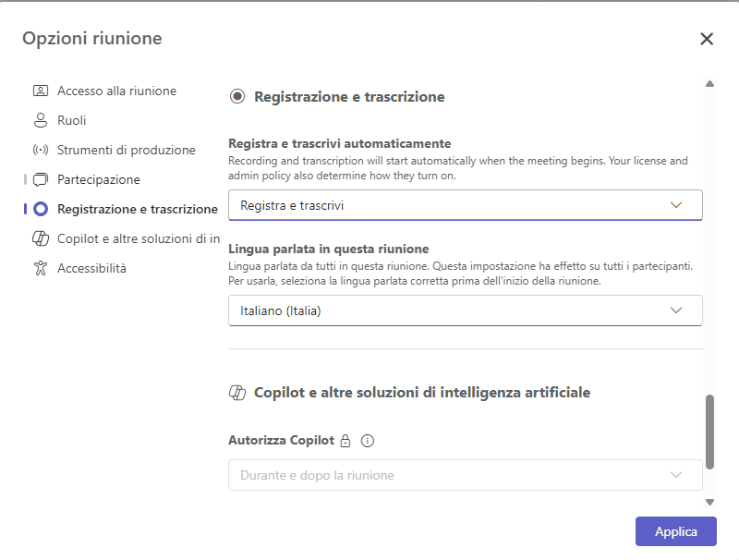
Task: Click the chevron in Italiano (Italia) combo box
Action: tap(676, 310)
